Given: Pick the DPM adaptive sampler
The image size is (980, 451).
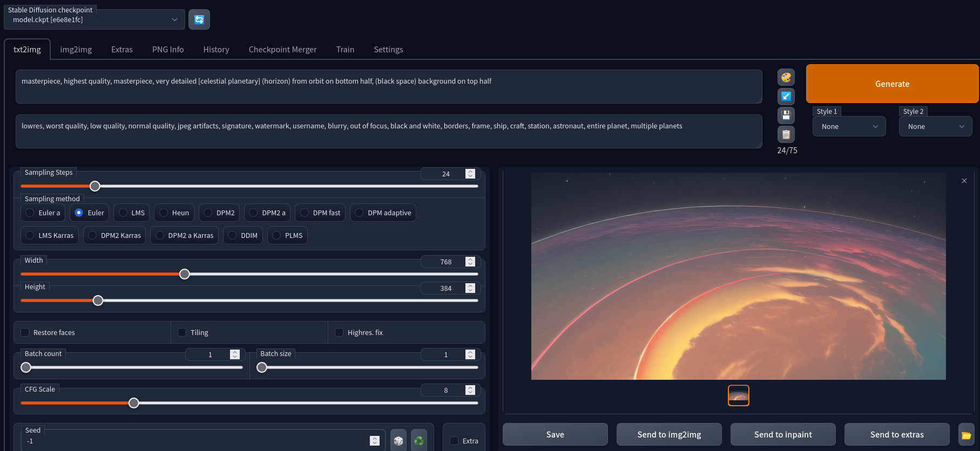Looking at the screenshot, I should [x=383, y=213].
